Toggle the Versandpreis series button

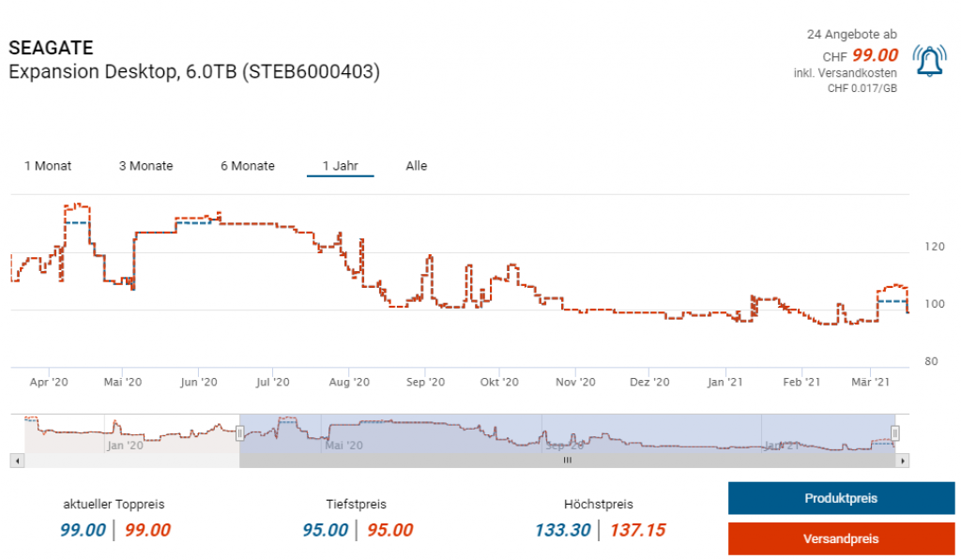(x=841, y=538)
